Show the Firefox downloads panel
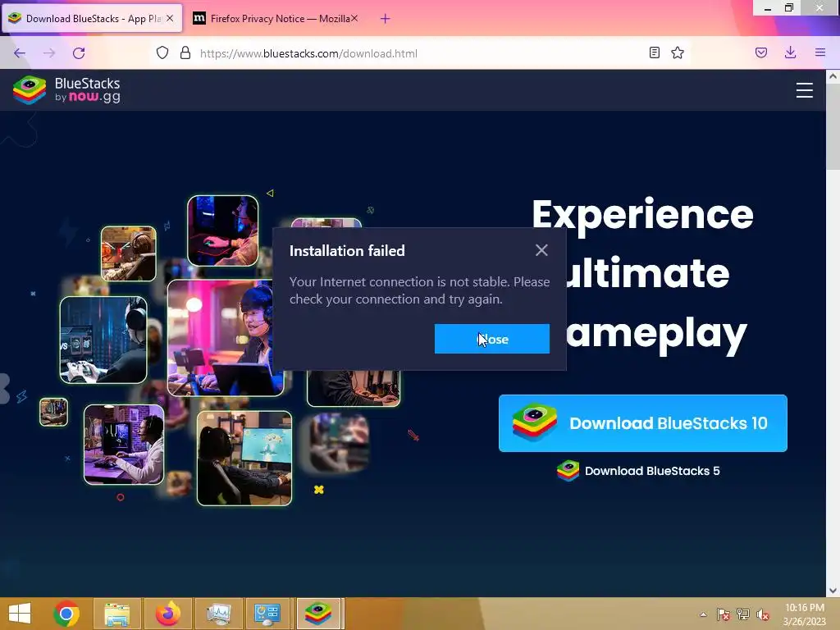Screen dimensions: 840x630 (x=790, y=52)
